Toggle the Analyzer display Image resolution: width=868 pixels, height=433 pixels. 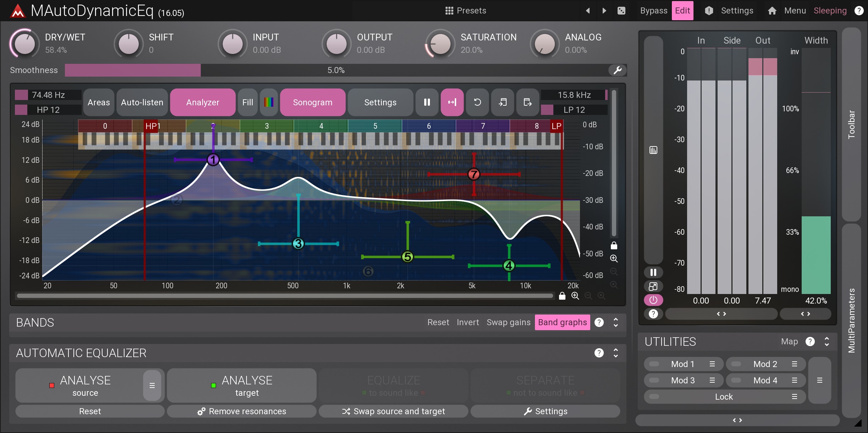[x=203, y=102]
